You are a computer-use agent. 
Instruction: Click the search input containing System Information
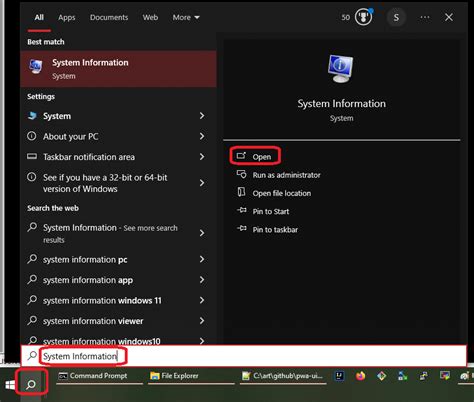[x=243, y=356]
